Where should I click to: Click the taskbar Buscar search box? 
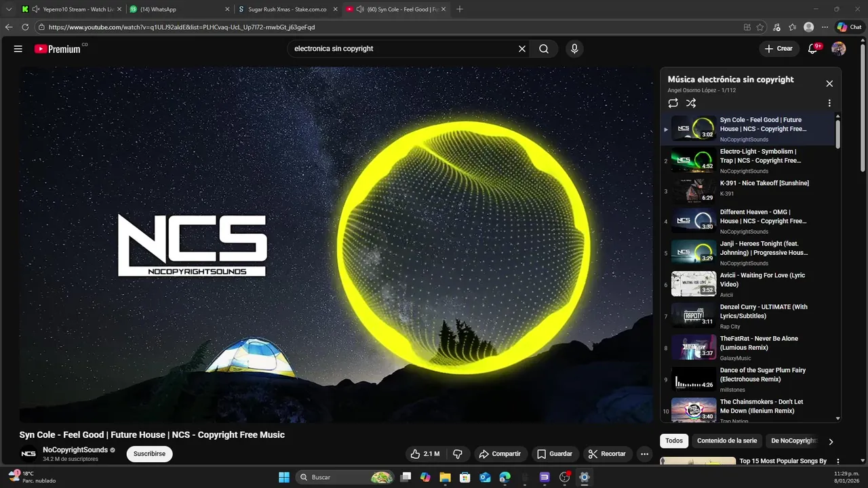tap(346, 477)
